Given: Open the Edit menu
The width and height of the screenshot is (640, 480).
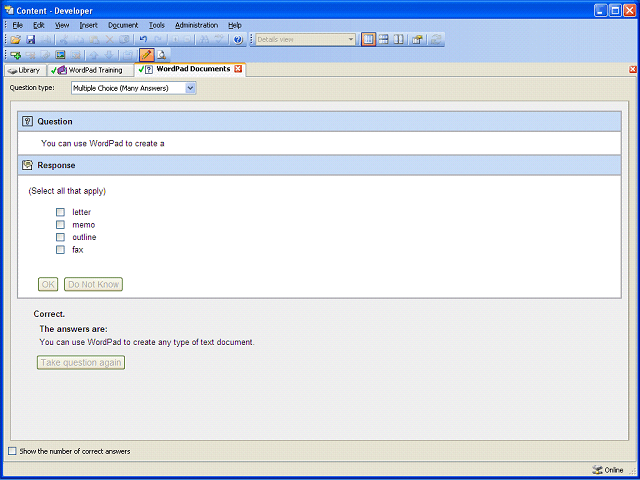Looking at the screenshot, I should [39, 25].
